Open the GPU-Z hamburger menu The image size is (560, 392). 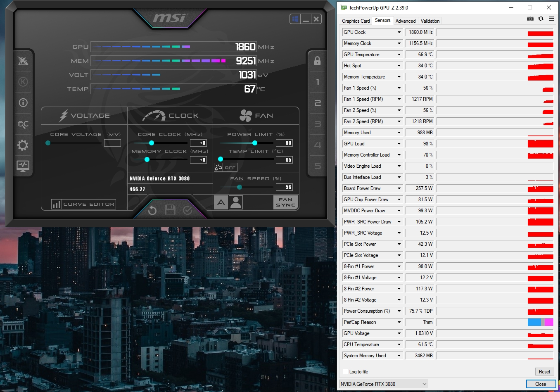pos(551,19)
